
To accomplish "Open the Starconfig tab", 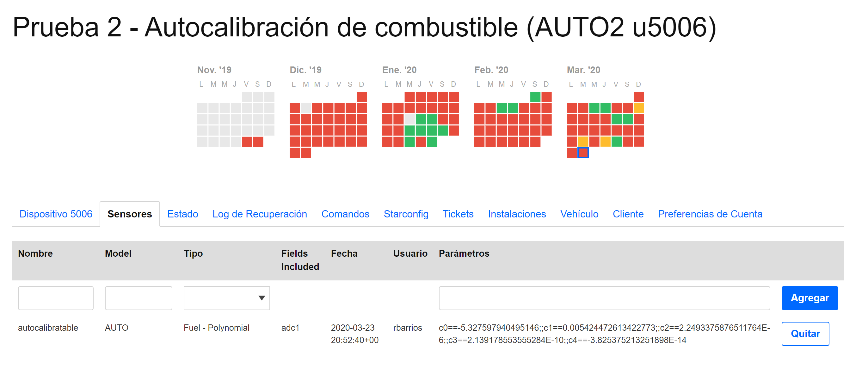I will (406, 214).
